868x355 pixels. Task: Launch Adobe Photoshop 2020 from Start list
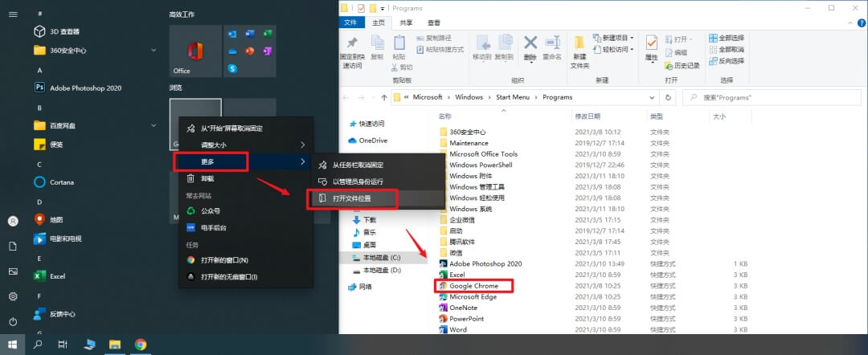point(77,88)
